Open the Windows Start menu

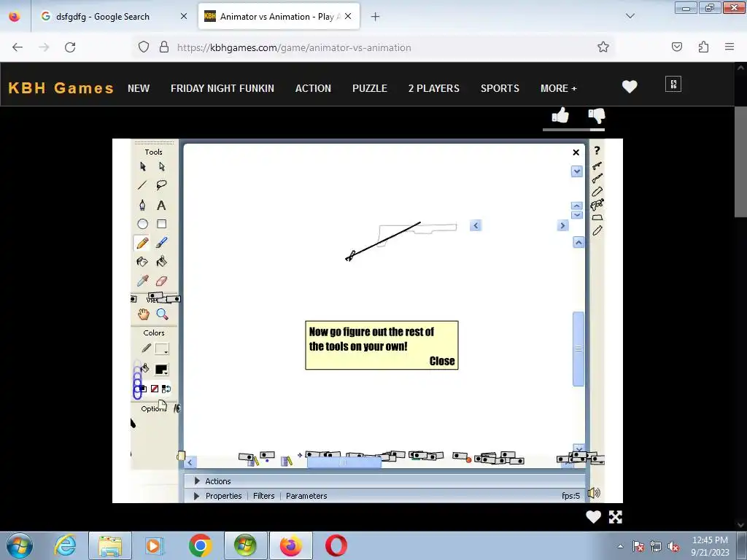(20, 545)
